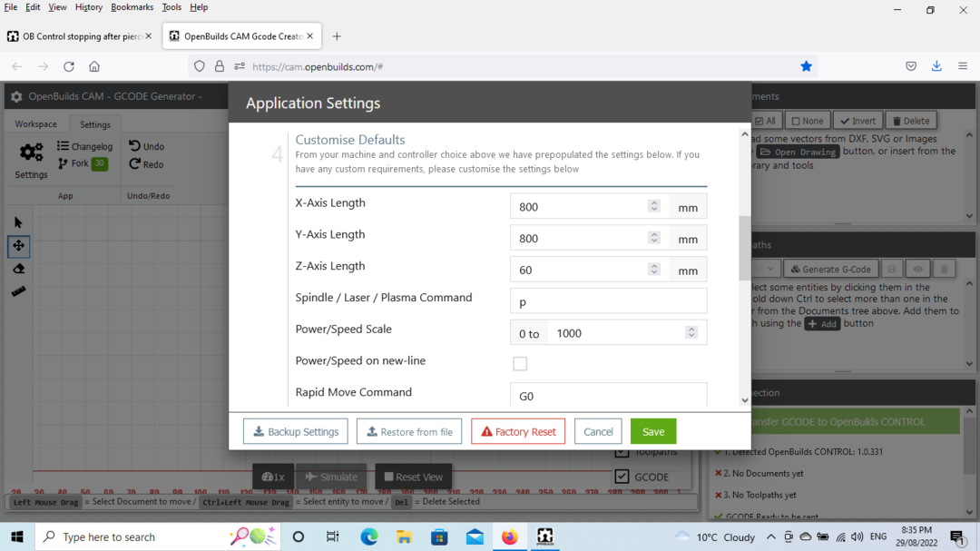The height and width of the screenshot is (551, 980).
Task: Open the Microsoft Store taskbar icon
Action: coord(439,536)
